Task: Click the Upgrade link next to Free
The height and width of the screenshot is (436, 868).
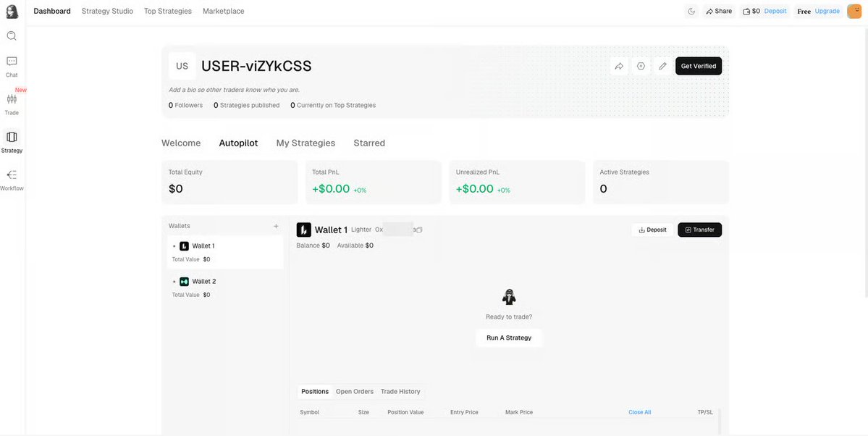Action: pyautogui.click(x=827, y=11)
